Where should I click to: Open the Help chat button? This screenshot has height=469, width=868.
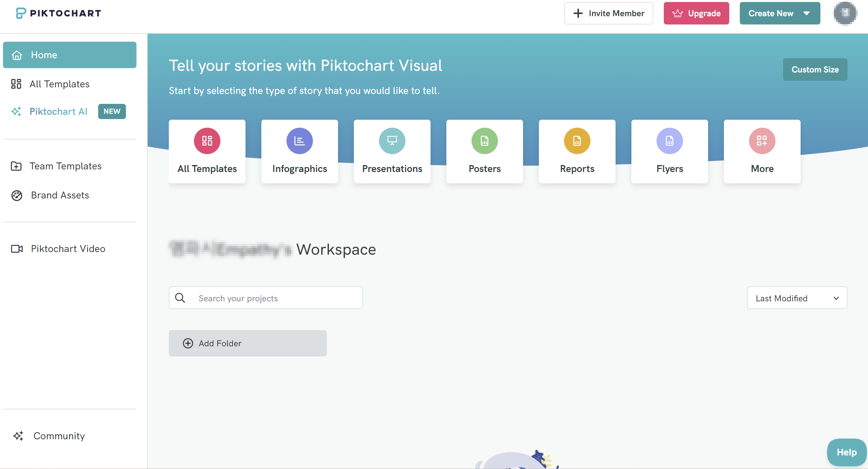pos(847,452)
